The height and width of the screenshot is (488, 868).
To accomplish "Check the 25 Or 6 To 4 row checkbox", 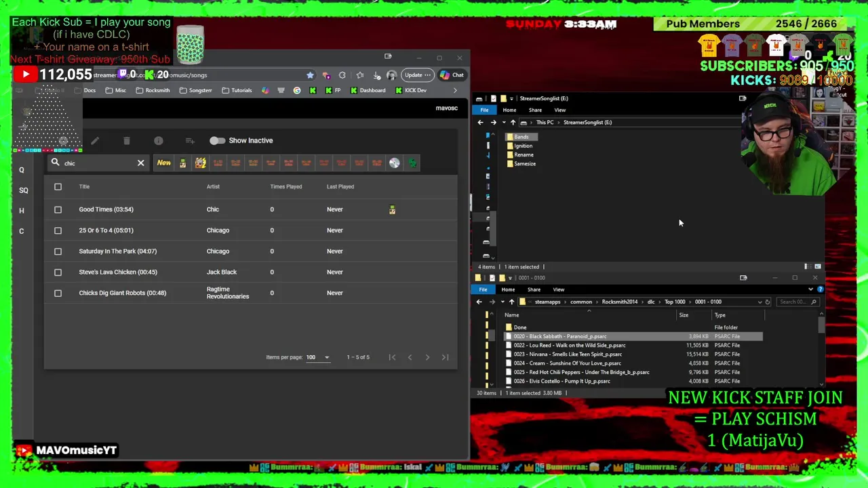I will (58, 230).
